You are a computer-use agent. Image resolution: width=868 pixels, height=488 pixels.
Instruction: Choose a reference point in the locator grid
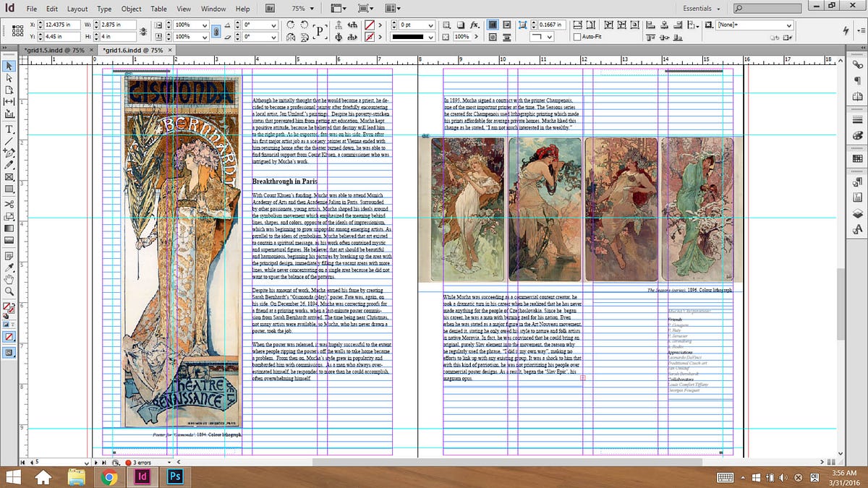16,30
